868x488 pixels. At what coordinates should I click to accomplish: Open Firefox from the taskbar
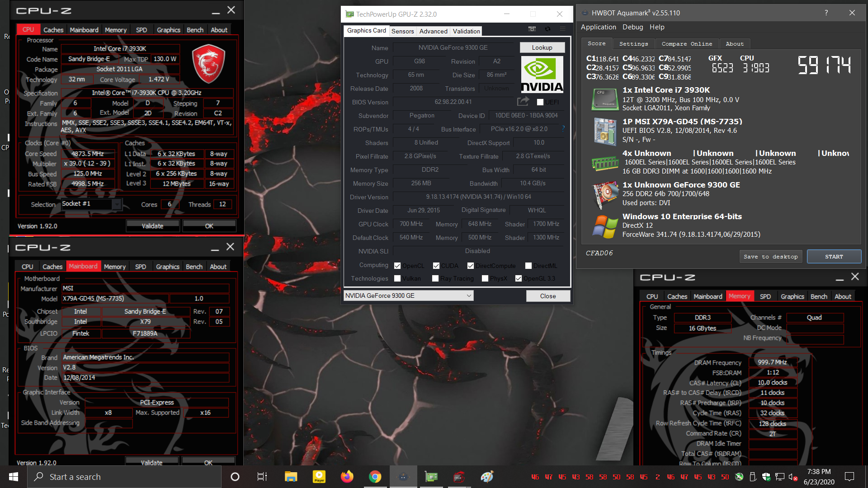pyautogui.click(x=347, y=477)
